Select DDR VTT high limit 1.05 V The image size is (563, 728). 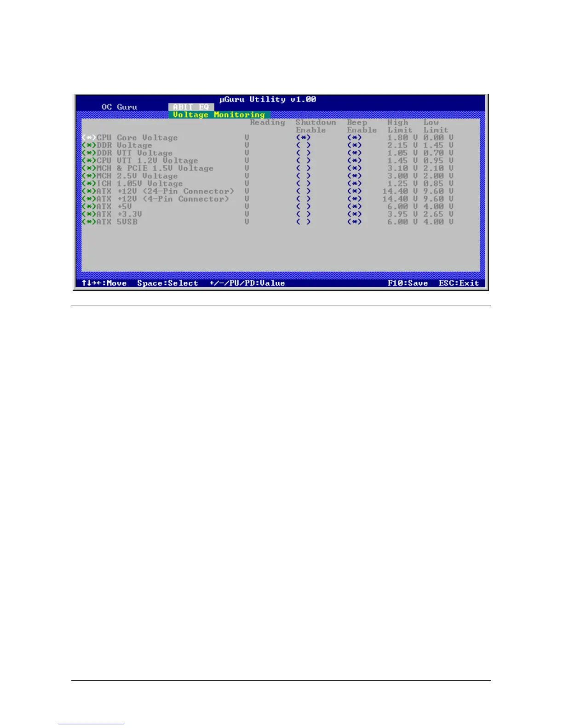click(x=402, y=153)
